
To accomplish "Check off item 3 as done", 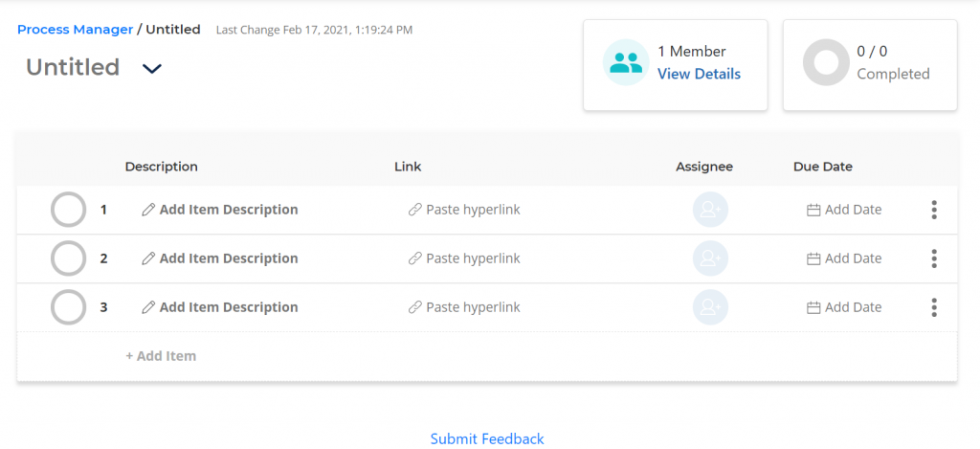I will 68,307.
